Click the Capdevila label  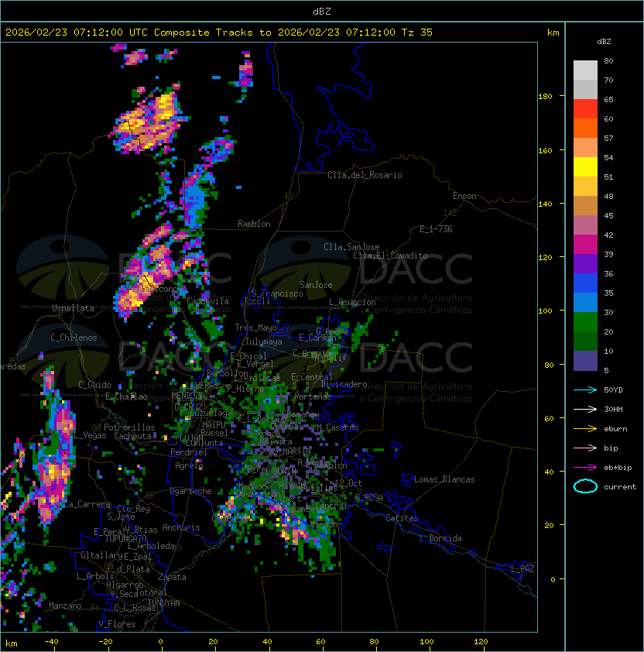coord(207,301)
